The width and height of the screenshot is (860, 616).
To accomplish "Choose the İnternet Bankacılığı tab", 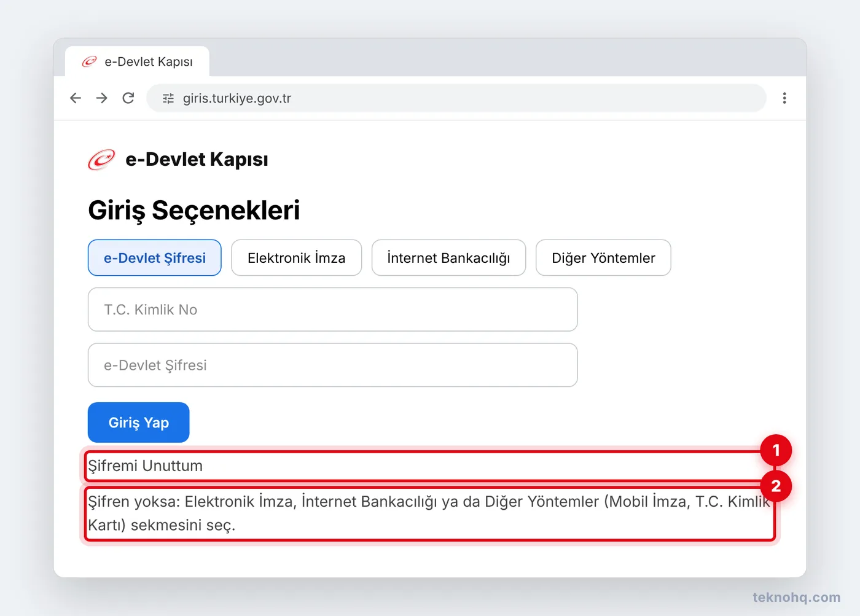I will 449,258.
